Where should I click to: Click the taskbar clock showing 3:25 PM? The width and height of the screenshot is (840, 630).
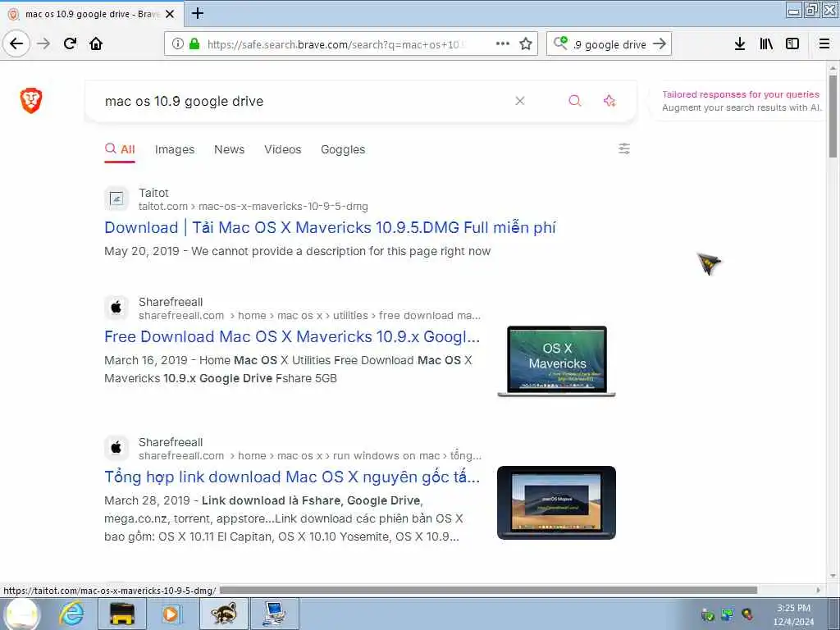[793, 608]
